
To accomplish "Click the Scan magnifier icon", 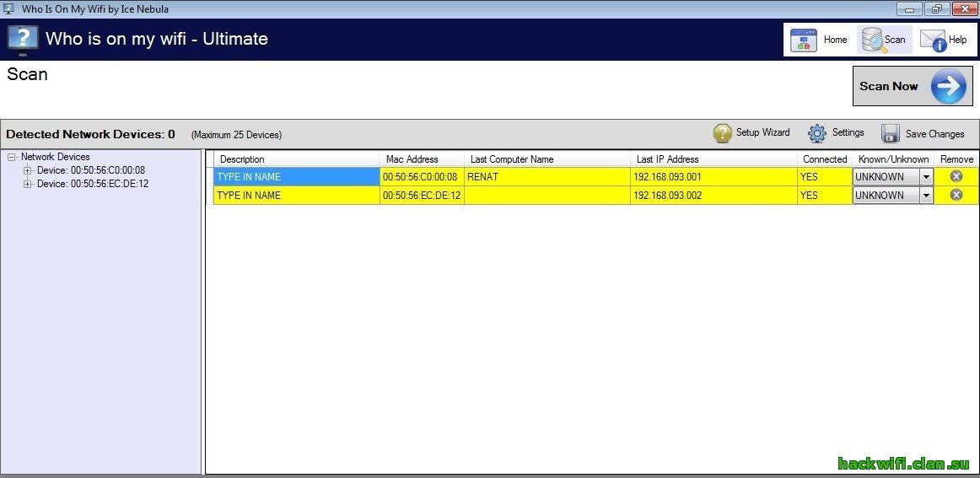I will [x=872, y=40].
